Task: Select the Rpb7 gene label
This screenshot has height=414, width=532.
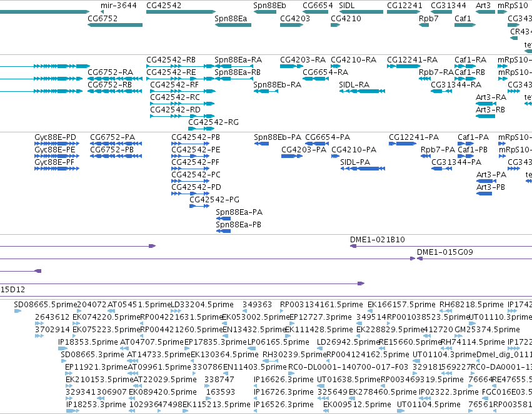Action: pos(428,18)
